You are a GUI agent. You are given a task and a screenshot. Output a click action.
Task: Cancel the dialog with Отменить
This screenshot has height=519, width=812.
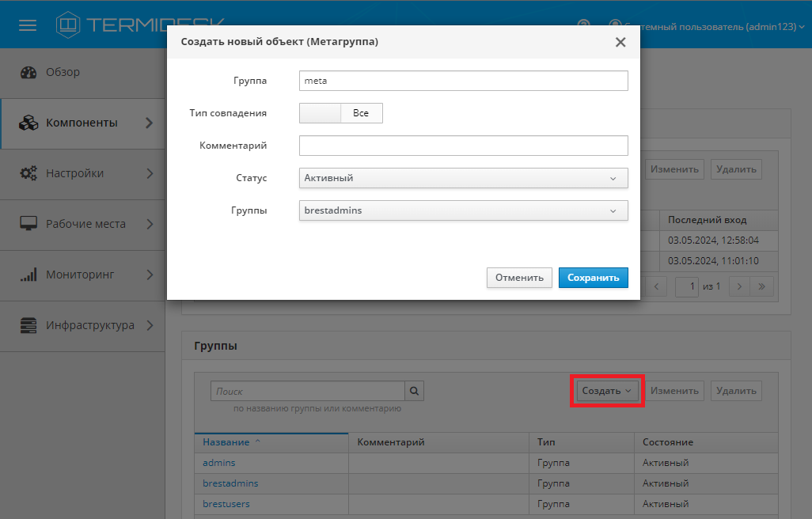[519, 278]
